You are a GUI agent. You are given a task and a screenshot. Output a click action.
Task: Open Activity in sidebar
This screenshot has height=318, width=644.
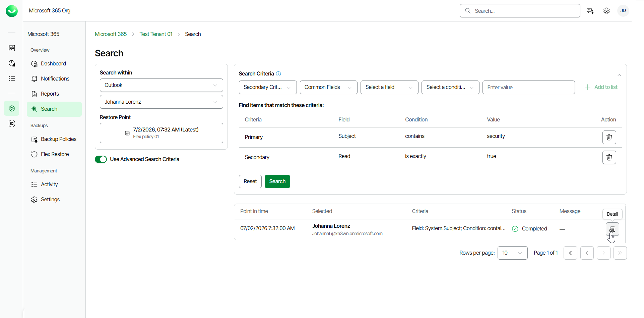(54, 184)
